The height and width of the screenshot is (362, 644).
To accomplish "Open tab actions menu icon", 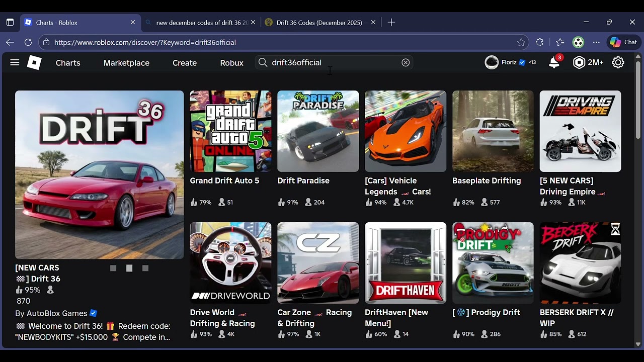I will tap(10, 22).
